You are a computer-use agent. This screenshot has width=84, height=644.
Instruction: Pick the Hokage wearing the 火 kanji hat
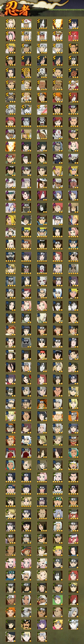(26, 24)
